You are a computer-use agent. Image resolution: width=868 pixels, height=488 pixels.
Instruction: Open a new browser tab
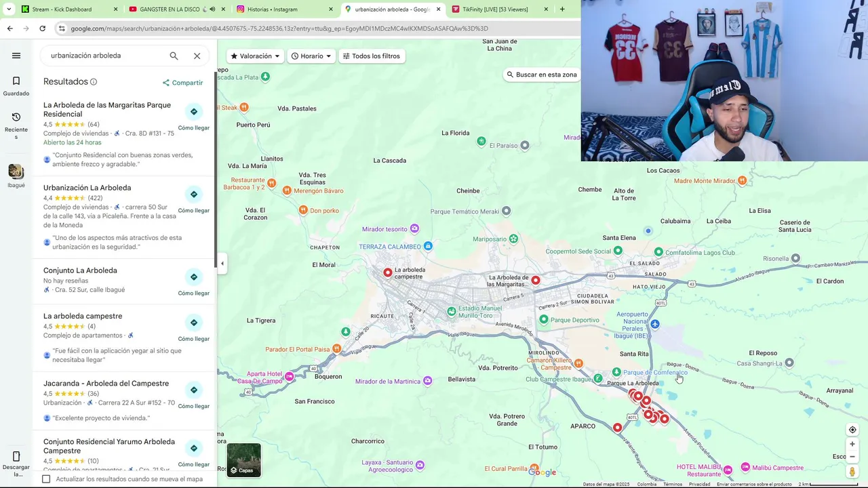click(x=562, y=9)
